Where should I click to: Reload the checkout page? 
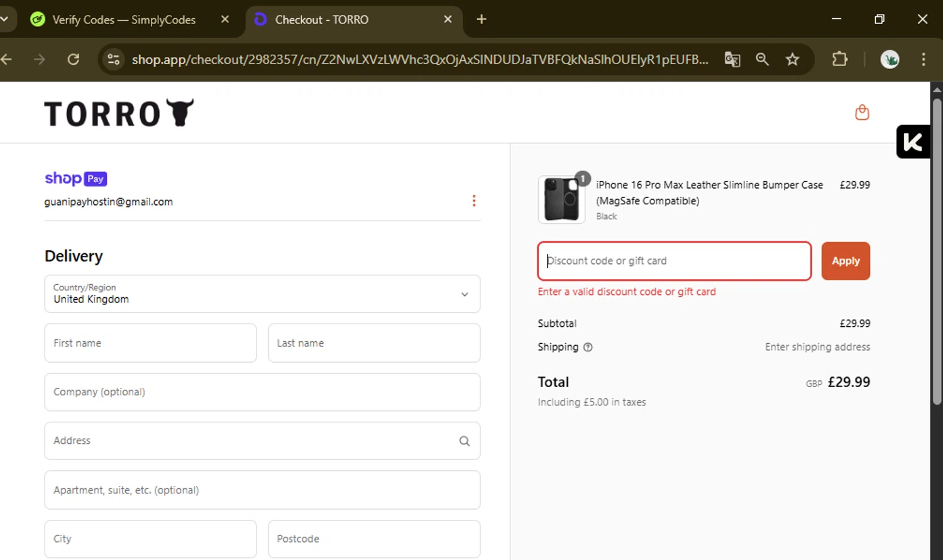[74, 59]
